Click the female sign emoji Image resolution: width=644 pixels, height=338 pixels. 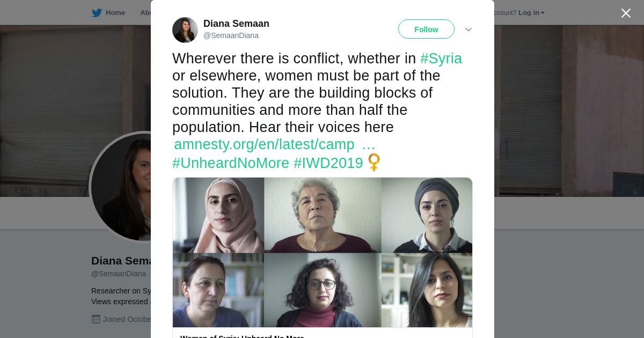tap(374, 163)
